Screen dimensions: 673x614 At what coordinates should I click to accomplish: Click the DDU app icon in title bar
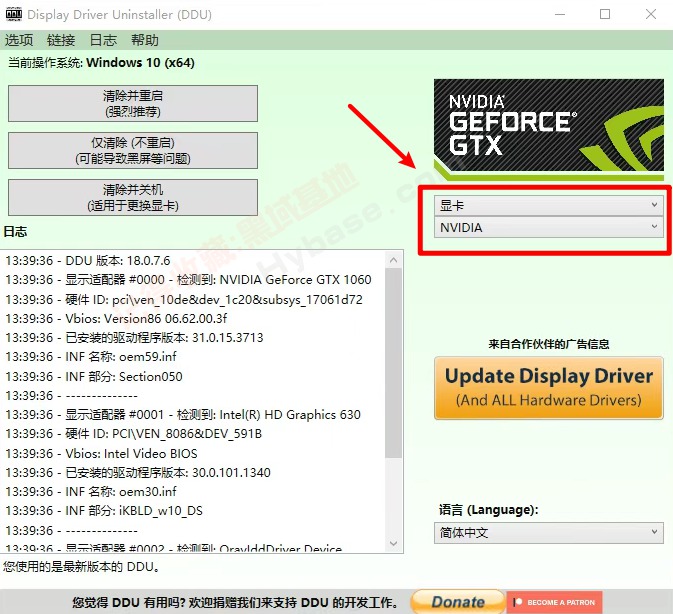point(14,14)
